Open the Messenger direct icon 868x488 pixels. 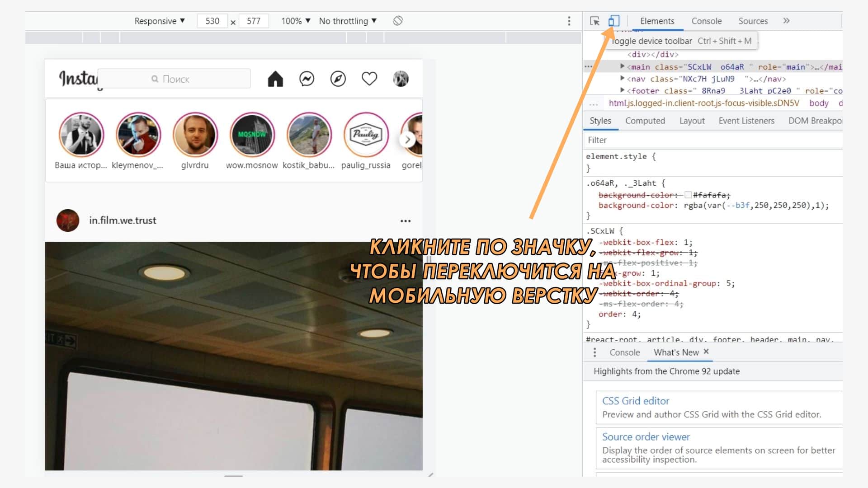click(x=307, y=79)
